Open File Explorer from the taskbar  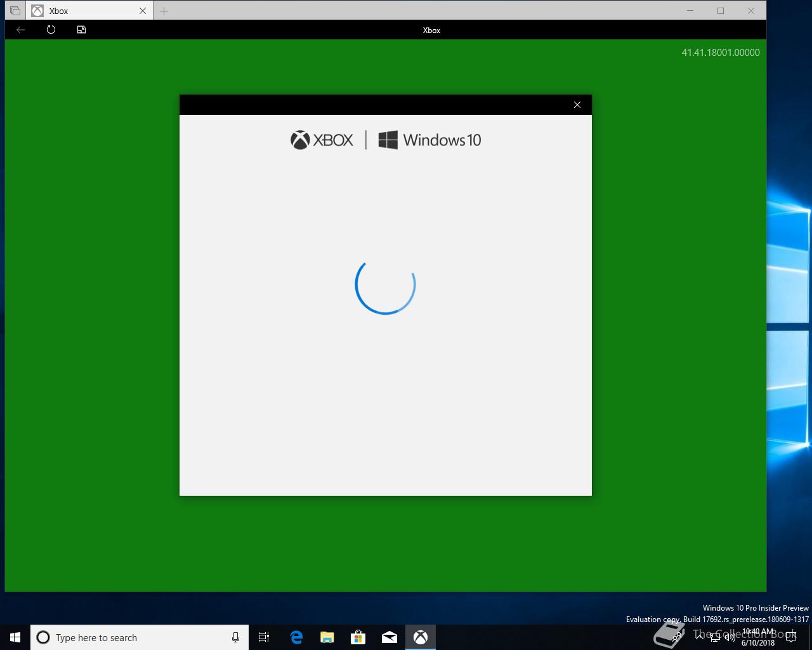tap(327, 637)
